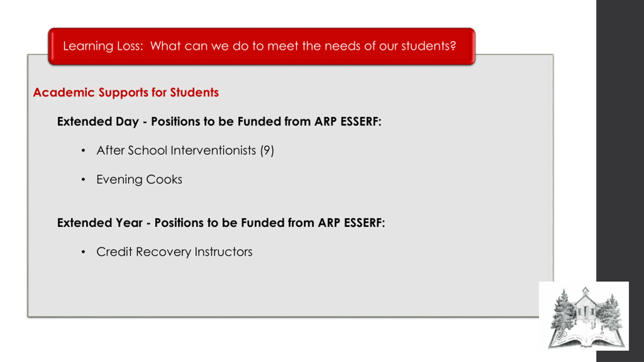Select the red Learning Loss title banner
This screenshot has height=362, width=644.
[262, 46]
